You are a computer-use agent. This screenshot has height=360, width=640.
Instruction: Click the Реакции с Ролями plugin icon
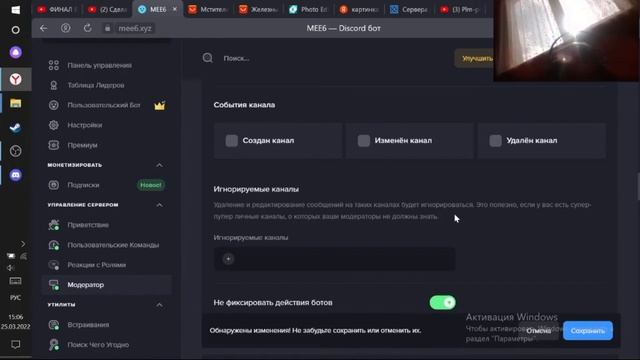point(53,265)
